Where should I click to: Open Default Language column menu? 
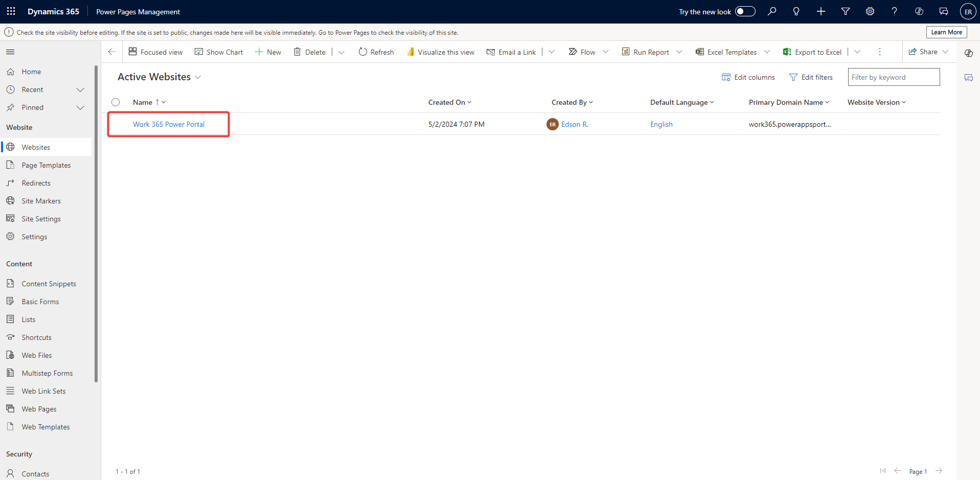click(712, 102)
